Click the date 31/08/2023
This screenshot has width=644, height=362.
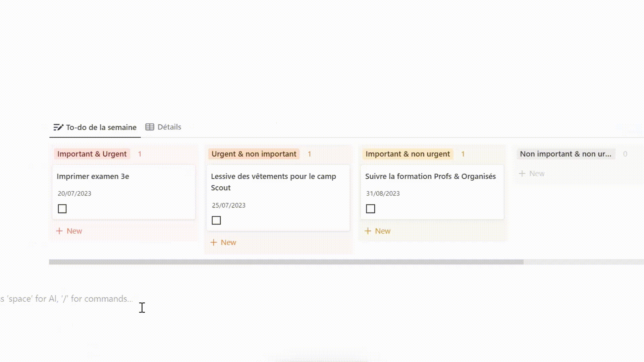click(383, 193)
